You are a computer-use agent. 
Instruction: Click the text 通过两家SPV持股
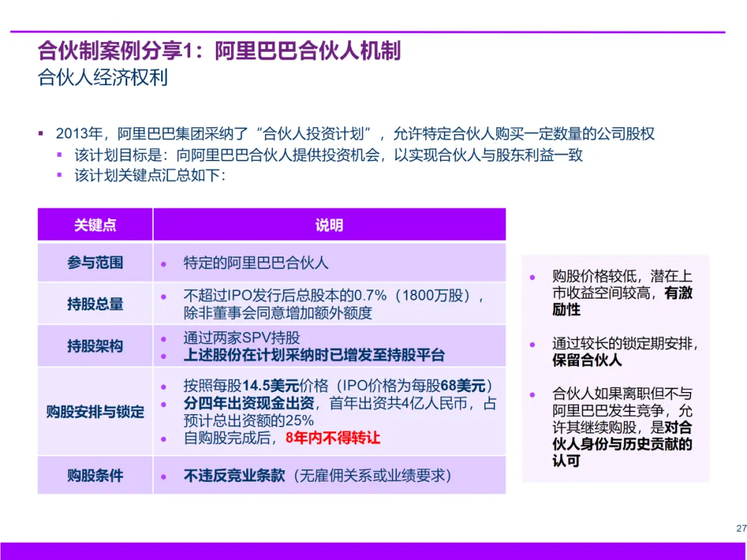(x=241, y=337)
